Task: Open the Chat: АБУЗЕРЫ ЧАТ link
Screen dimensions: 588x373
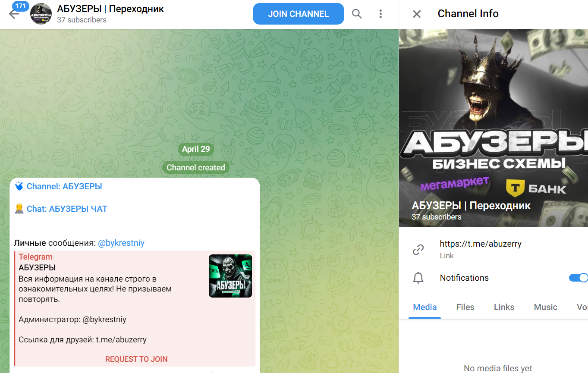Action: point(67,209)
